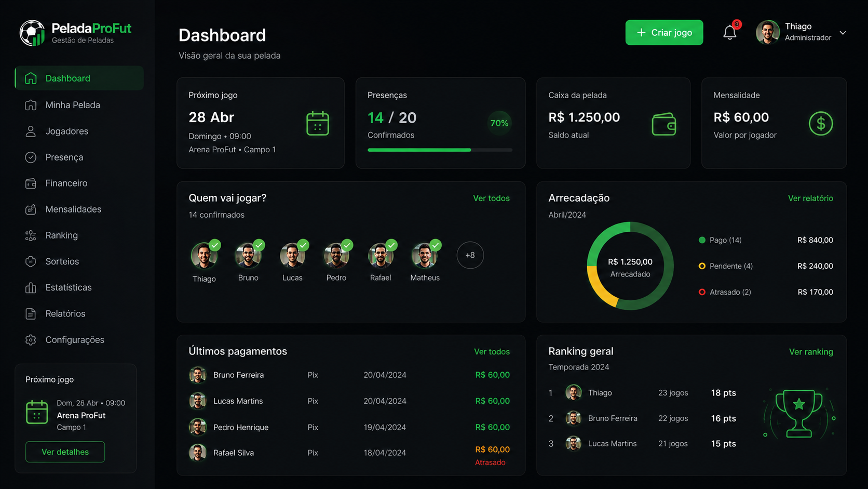The height and width of the screenshot is (489, 868).
Task: Click the Arrecadação donut chart
Action: coord(630,266)
